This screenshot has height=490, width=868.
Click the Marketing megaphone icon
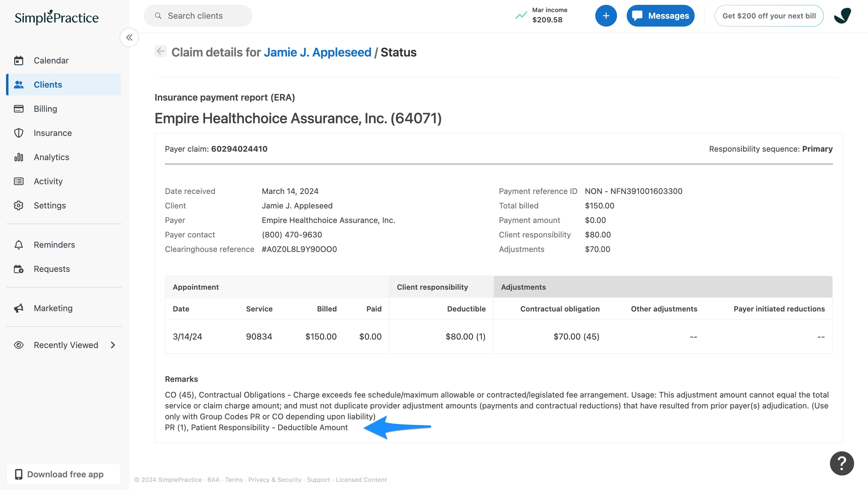[x=19, y=308]
